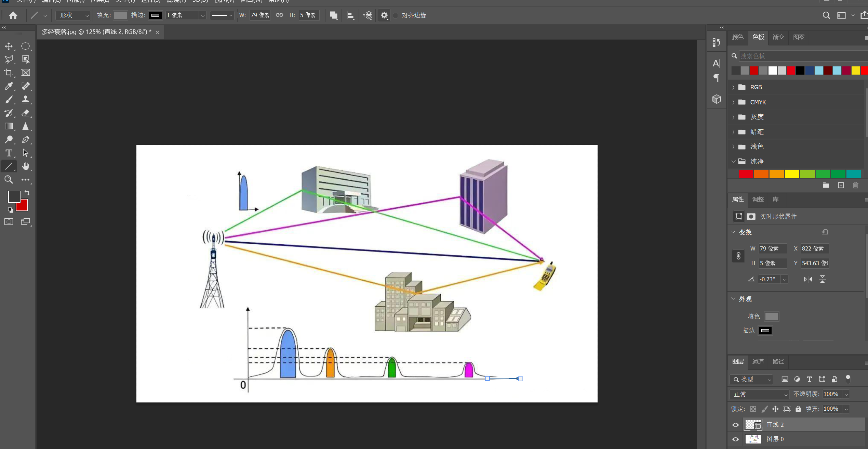The image size is (868, 449).
Task: Hide the 直线 2 layer
Action: pyautogui.click(x=735, y=425)
